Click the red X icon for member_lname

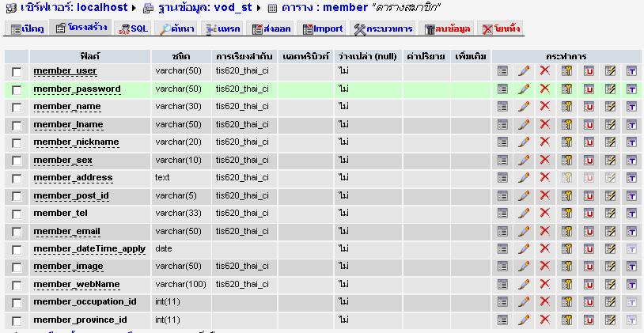(x=544, y=124)
